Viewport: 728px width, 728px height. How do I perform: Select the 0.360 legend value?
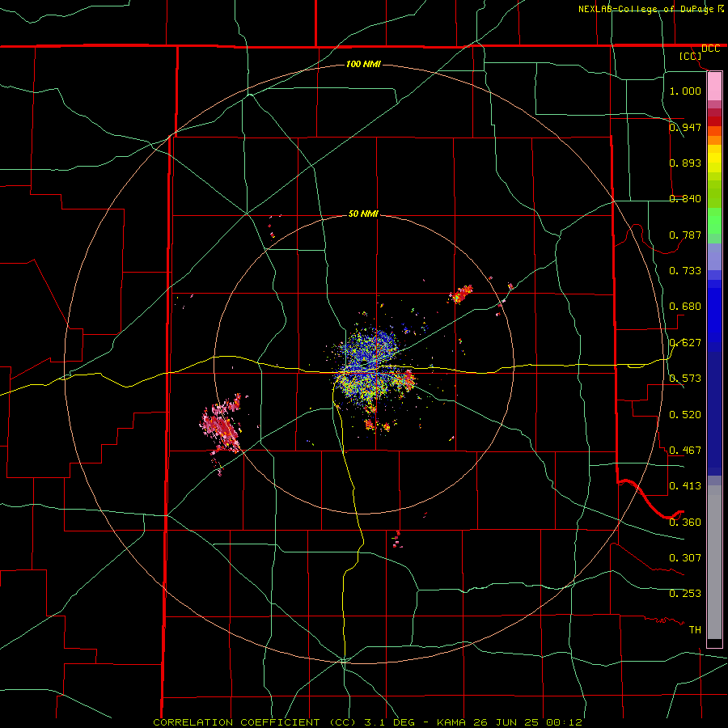685,522
